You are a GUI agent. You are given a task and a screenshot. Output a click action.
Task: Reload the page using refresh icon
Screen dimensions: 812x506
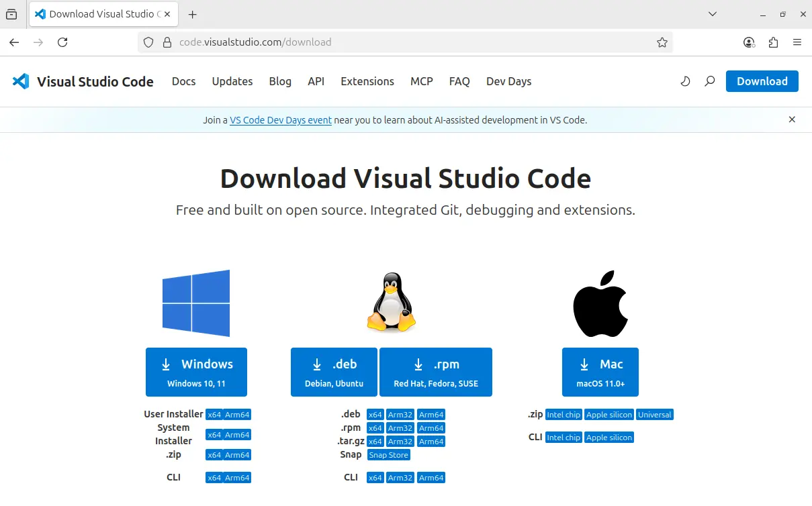[62, 42]
